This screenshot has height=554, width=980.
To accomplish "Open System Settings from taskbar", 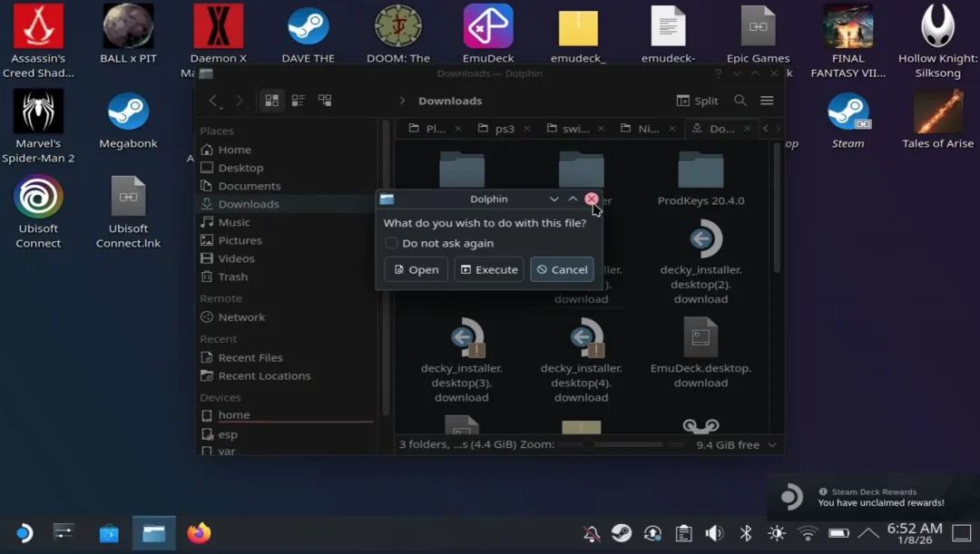I will [64, 533].
